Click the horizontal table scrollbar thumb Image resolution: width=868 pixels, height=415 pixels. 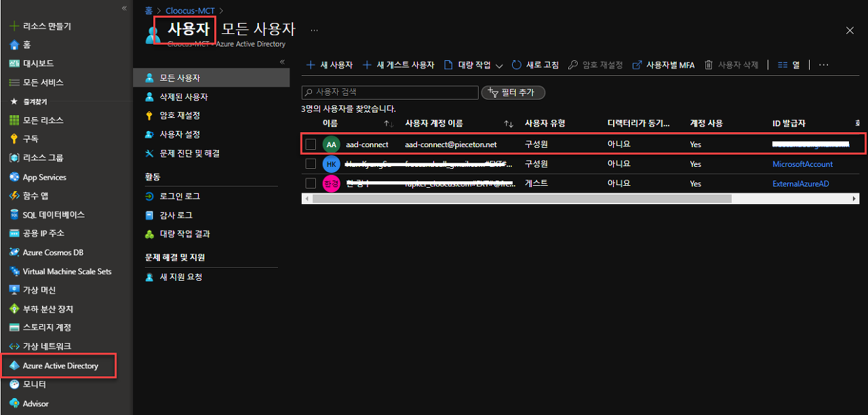[521, 198]
